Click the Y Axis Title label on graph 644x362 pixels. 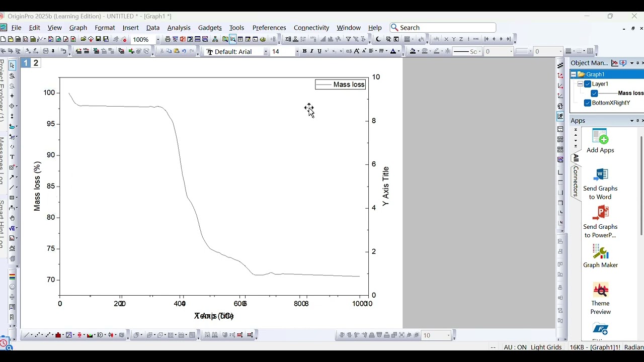coord(385,187)
